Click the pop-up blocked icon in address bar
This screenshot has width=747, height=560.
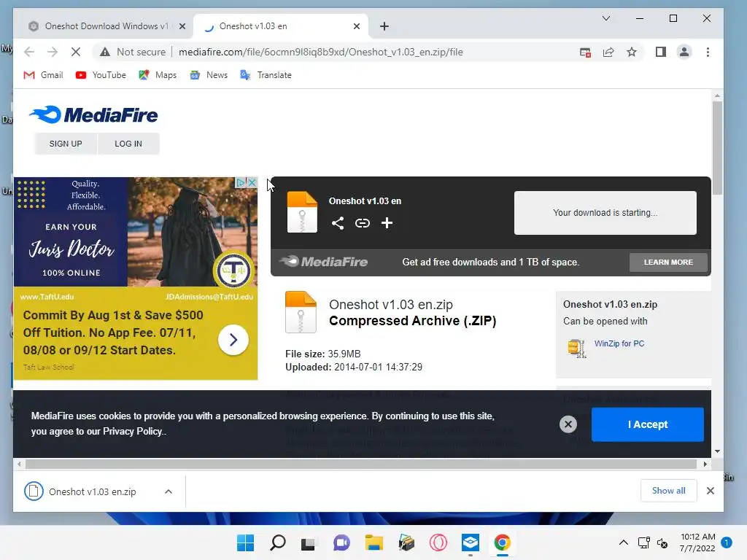point(585,52)
